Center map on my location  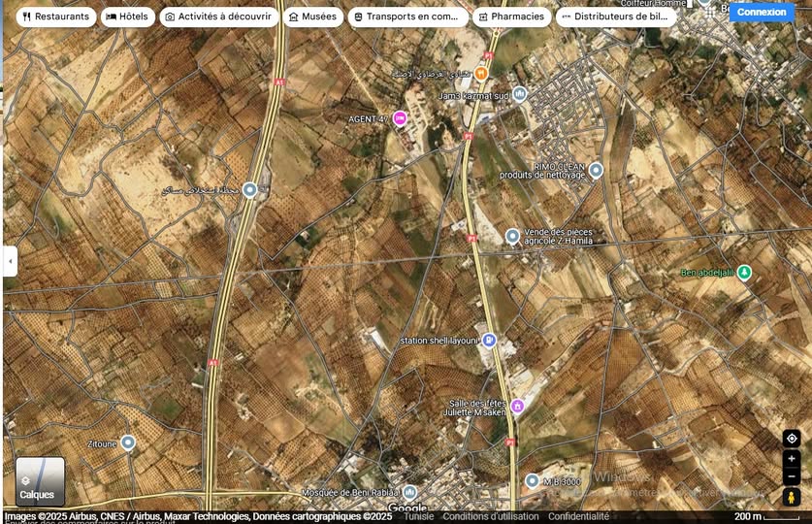tap(792, 439)
